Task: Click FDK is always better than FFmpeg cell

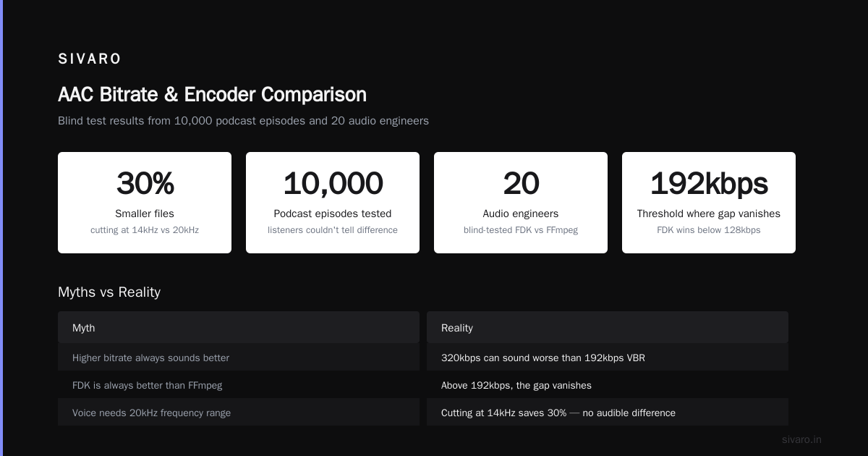Action: (x=239, y=385)
